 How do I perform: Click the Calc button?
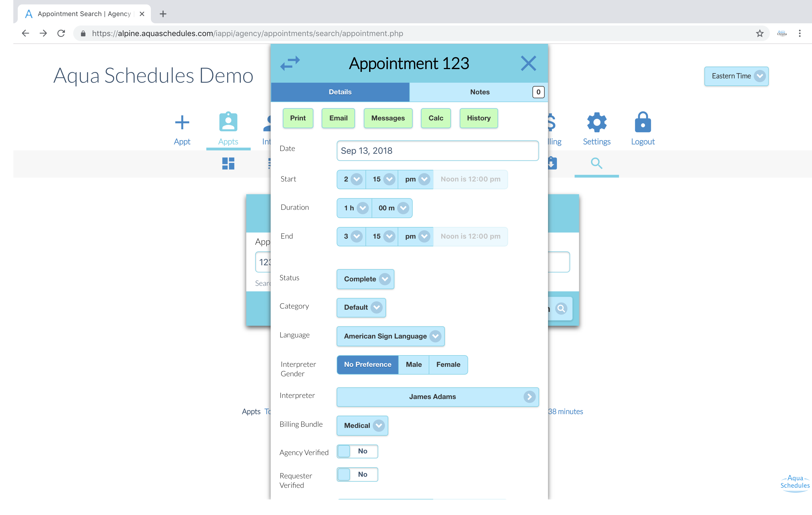click(x=436, y=118)
